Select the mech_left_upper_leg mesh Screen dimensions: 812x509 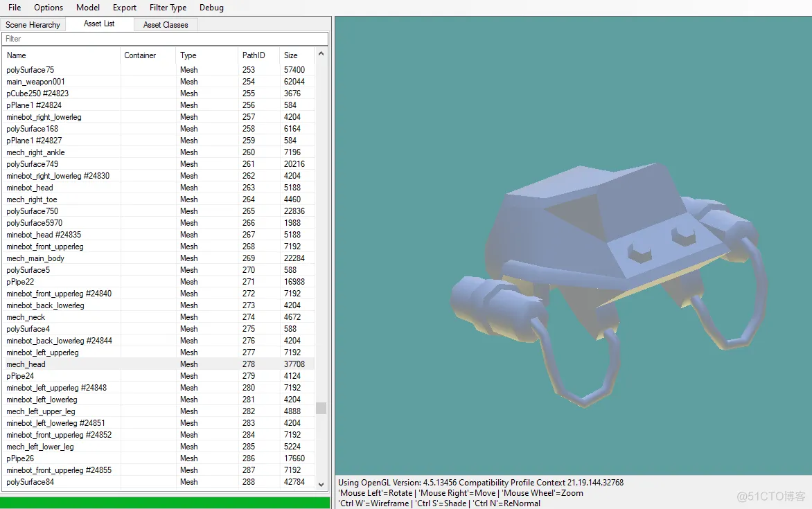pos(159,411)
